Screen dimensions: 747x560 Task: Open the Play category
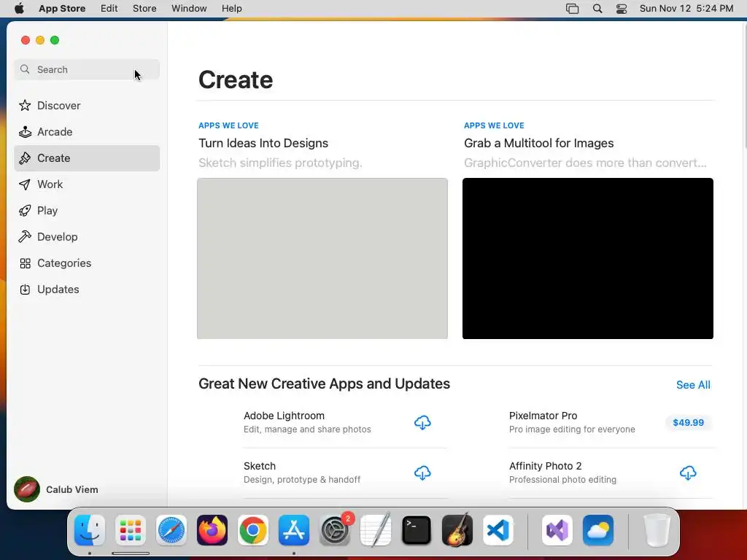coord(87,211)
